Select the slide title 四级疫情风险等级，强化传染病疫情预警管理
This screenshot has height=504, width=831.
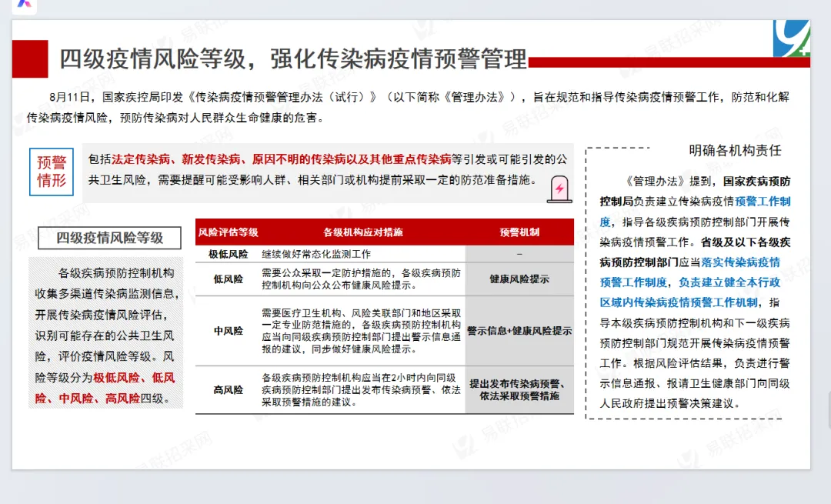coord(293,58)
